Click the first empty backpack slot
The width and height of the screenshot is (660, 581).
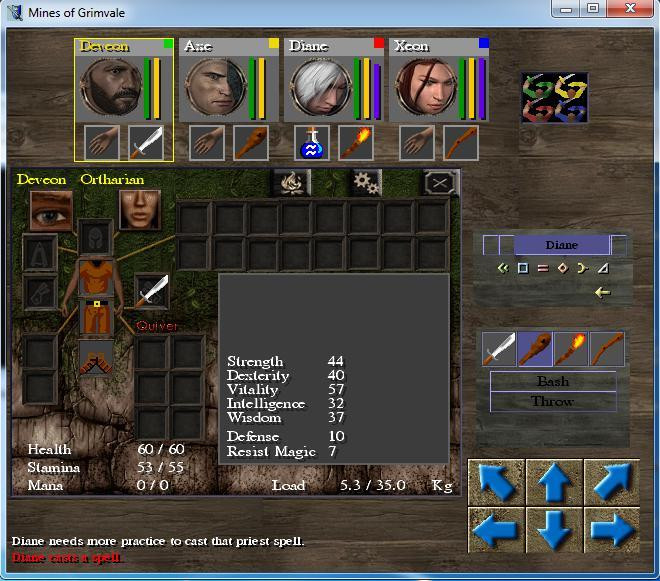(x=194, y=218)
